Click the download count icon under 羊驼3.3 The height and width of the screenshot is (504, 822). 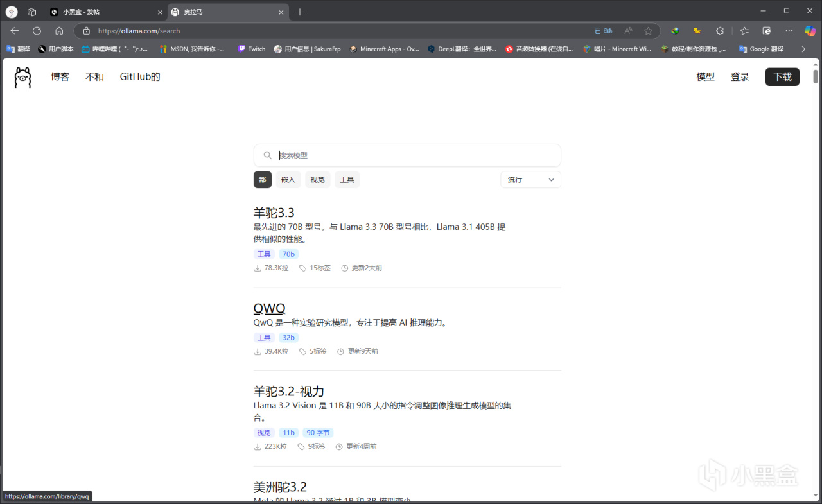[258, 268]
